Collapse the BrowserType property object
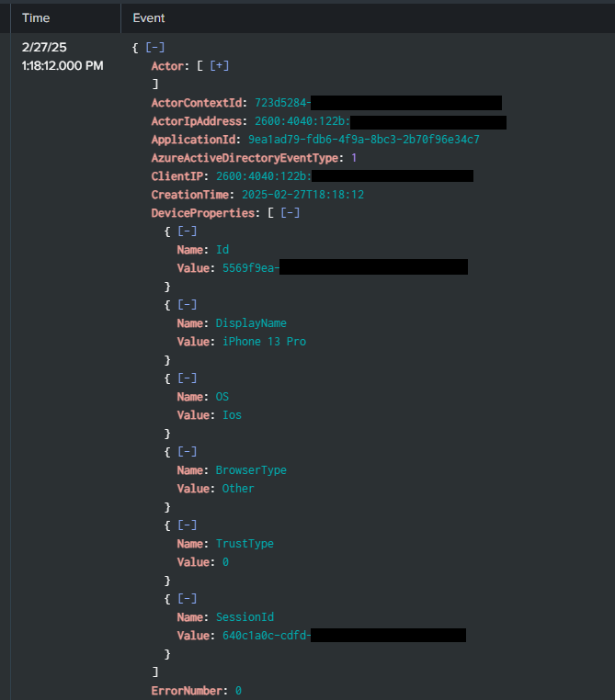Image resolution: width=615 pixels, height=700 pixels. (187, 451)
